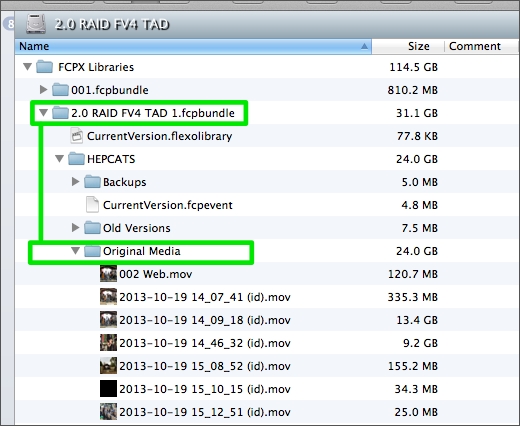Select 002 Web.mov thumbnail
520x426 pixels.
108,274
